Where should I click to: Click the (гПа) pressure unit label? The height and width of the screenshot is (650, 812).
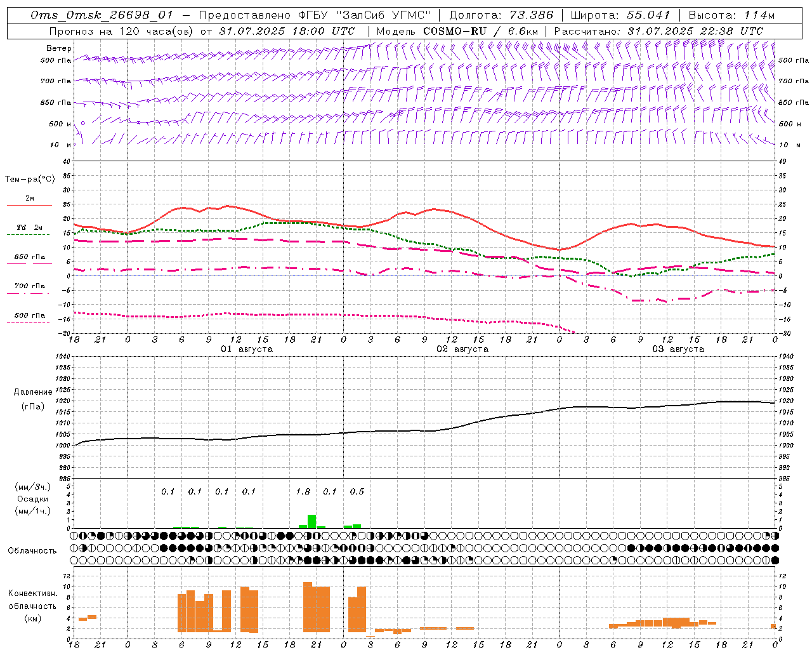tap(33, 407)
